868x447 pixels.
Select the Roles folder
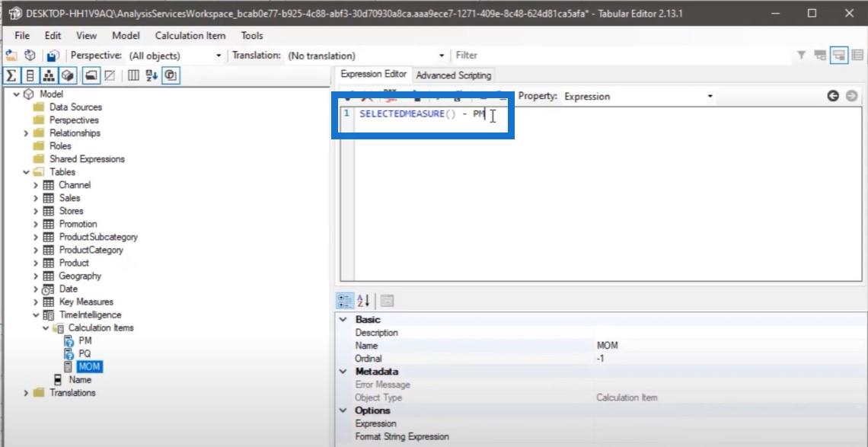[60, 146]
